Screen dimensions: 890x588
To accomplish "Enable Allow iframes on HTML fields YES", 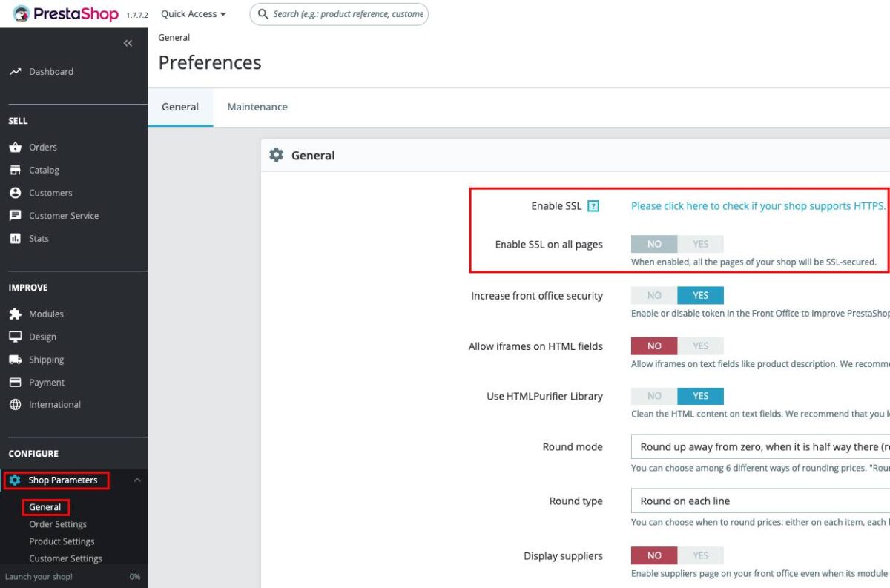I will pyautogui.click(x=700, y=346).
